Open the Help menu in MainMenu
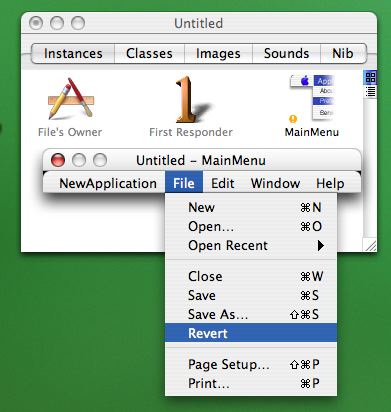Screen dimensions: 391x412 tap(330, 183)
